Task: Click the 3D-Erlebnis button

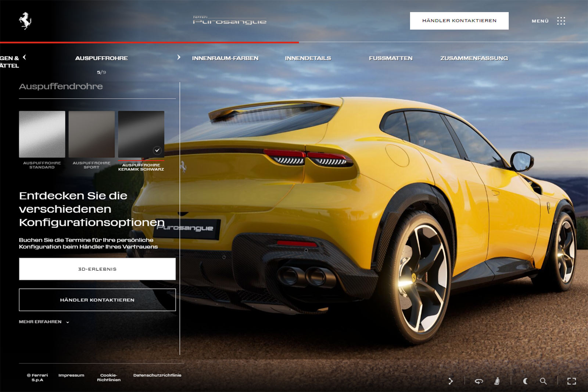Action: pos(97,269)
